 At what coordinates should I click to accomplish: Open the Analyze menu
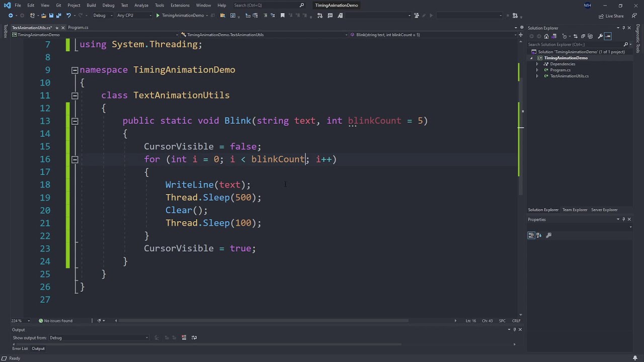pyautogui.click(x=141, y=5)
